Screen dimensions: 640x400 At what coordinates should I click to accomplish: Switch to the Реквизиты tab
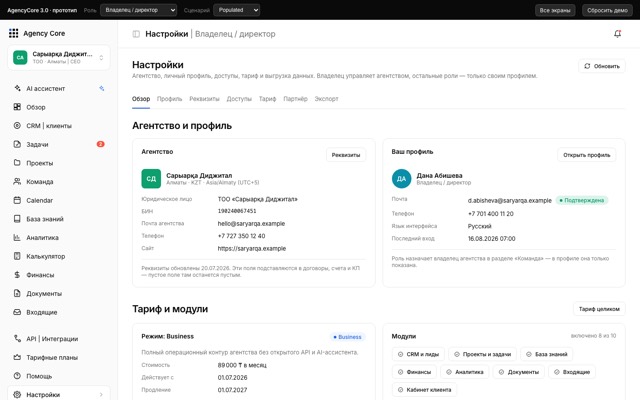[x=204, y=99]
